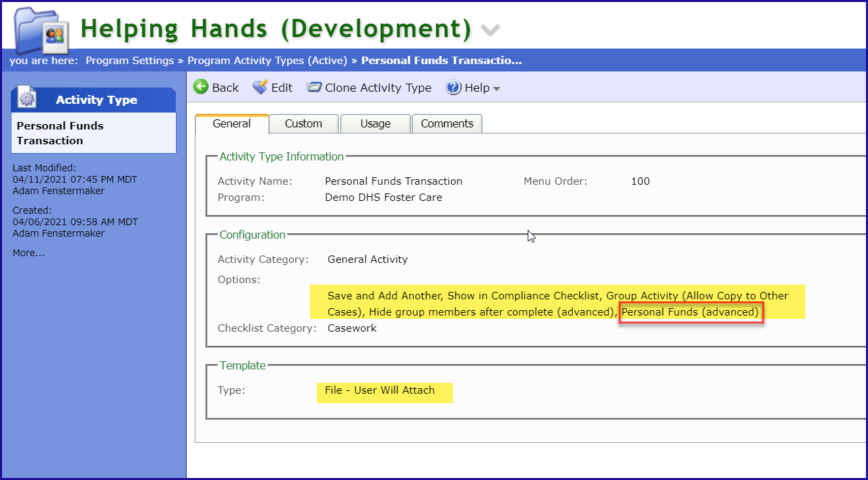Open the Usage tab
Image resolution: width=868 pixels, height=480 pixels.
pos(375,124)
